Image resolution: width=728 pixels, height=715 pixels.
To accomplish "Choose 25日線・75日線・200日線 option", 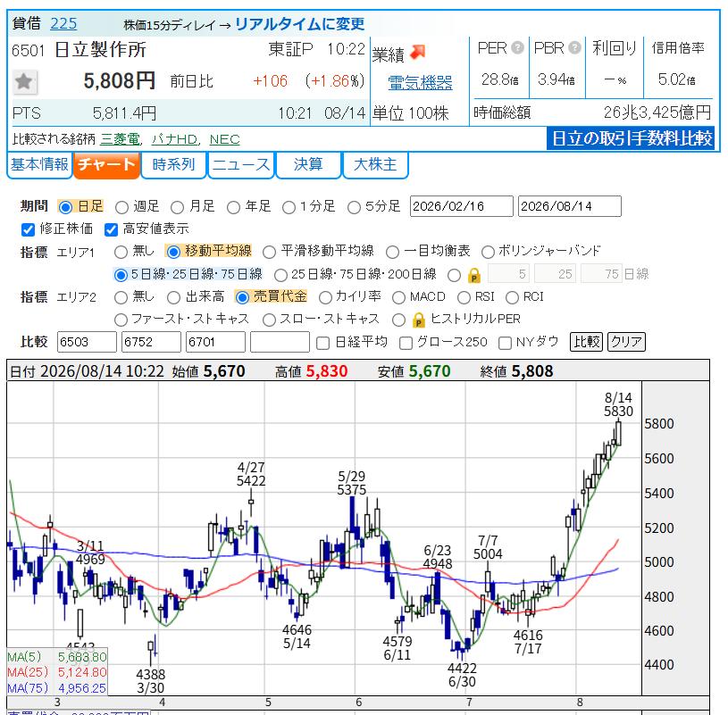I will 280,275.
